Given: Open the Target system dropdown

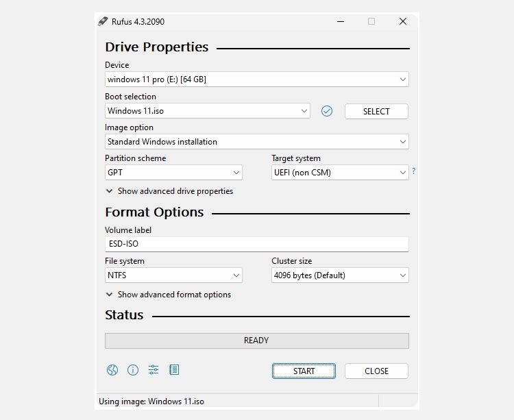Looking at the screenshot, I should (340, 173).
